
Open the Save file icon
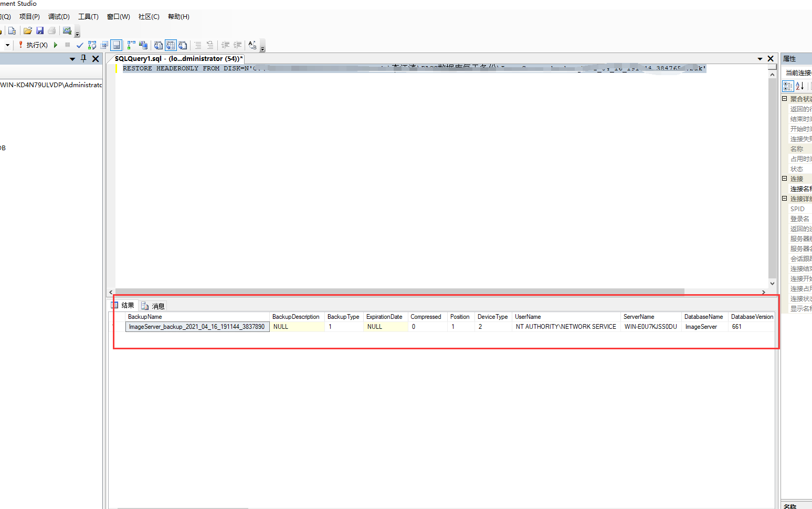[40, 30]
